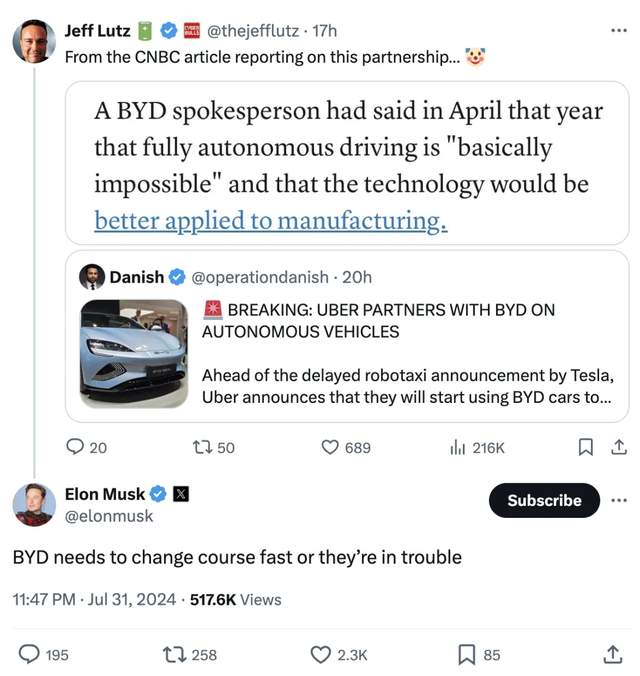This screenshot has width=640, height=676.
Task: Open @elonmusk profile handle
Action: [x=109, y=516]
